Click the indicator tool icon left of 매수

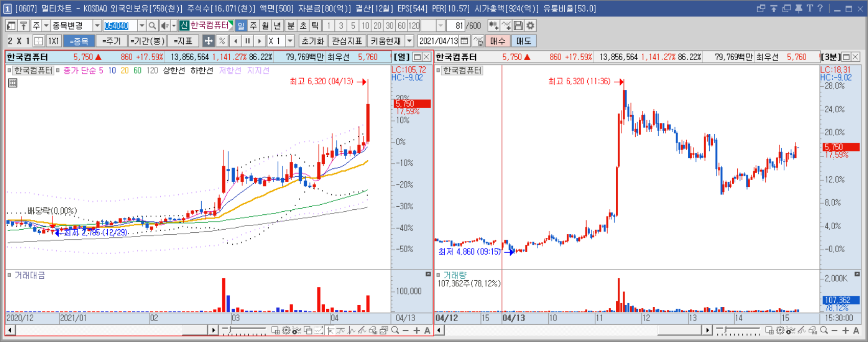[x=478, y=41]
